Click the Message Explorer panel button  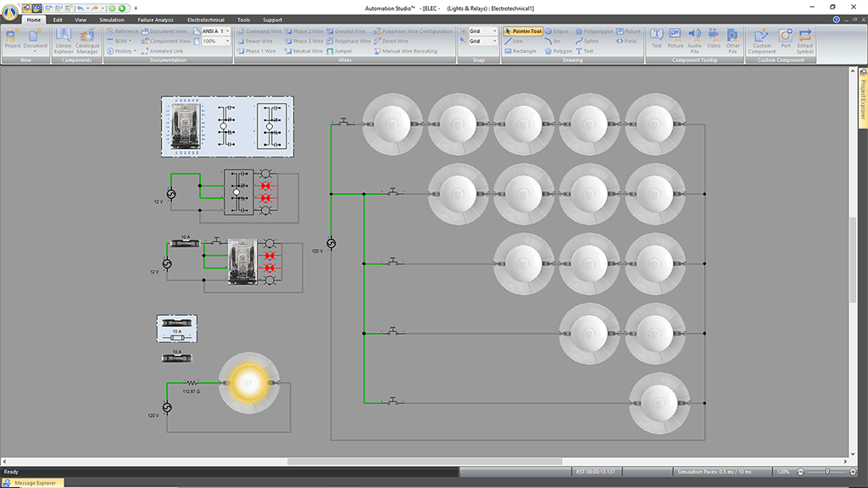coord(34,483)
